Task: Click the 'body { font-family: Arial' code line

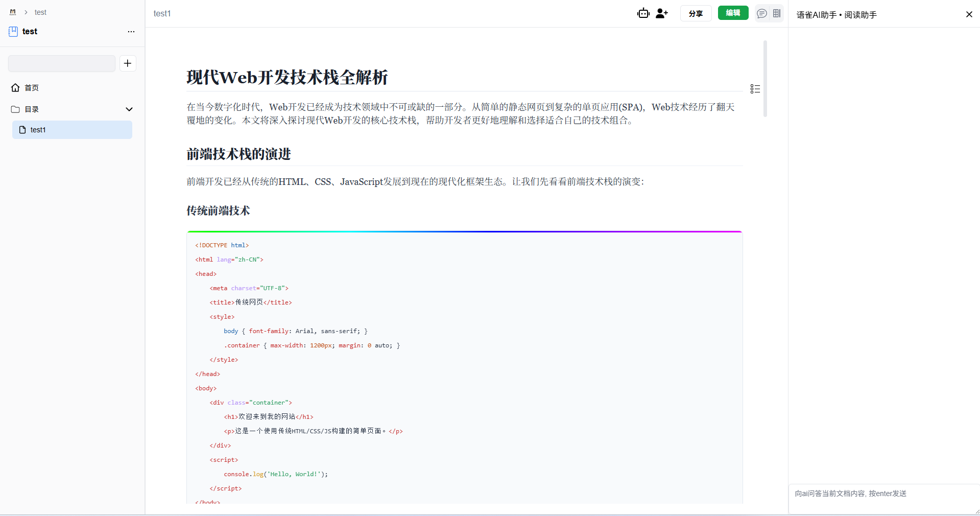Action: [x=295, y=331]
